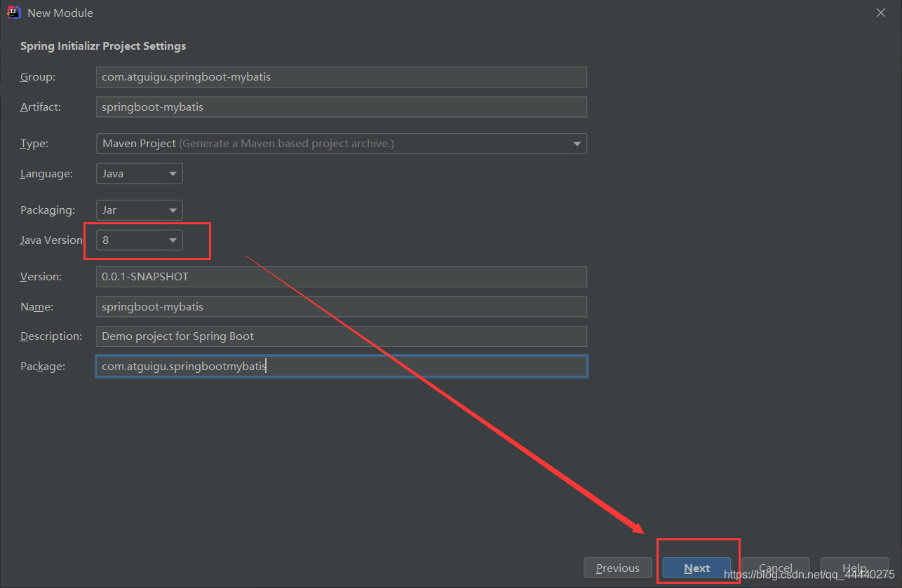Image resolution: width=902 pixels, height=588 pixels.
Task: Click the Packaging: label
Action: point(47,210)
